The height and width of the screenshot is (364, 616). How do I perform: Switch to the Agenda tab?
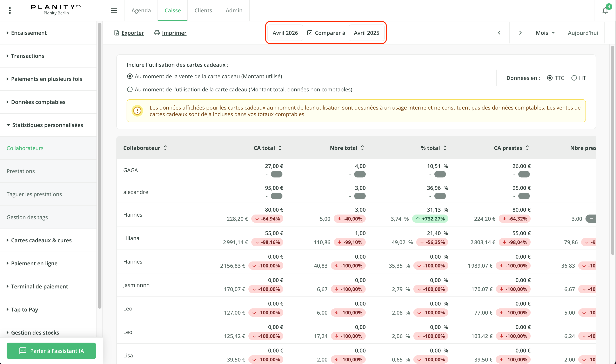pos(141,10)
